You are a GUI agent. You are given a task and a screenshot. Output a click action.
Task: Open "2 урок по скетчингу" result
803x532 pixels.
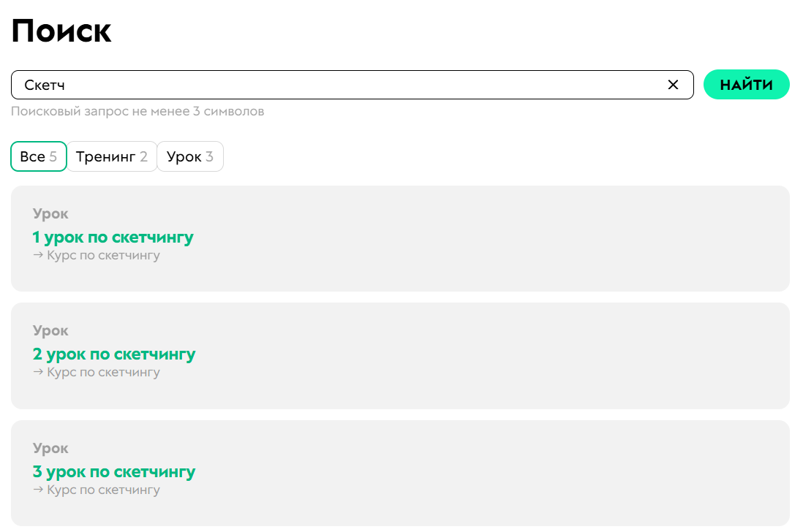[x=114, y=354]
